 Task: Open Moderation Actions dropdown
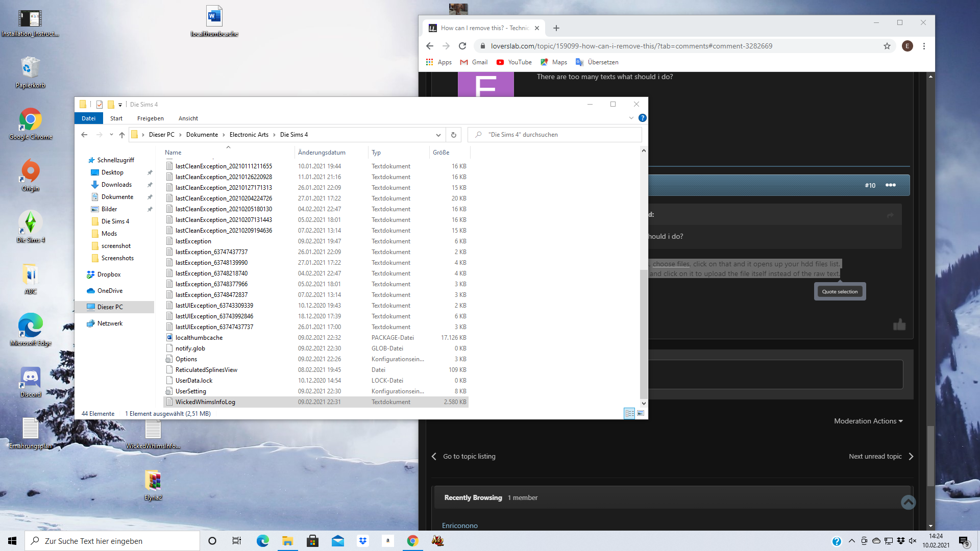(868, 421)
